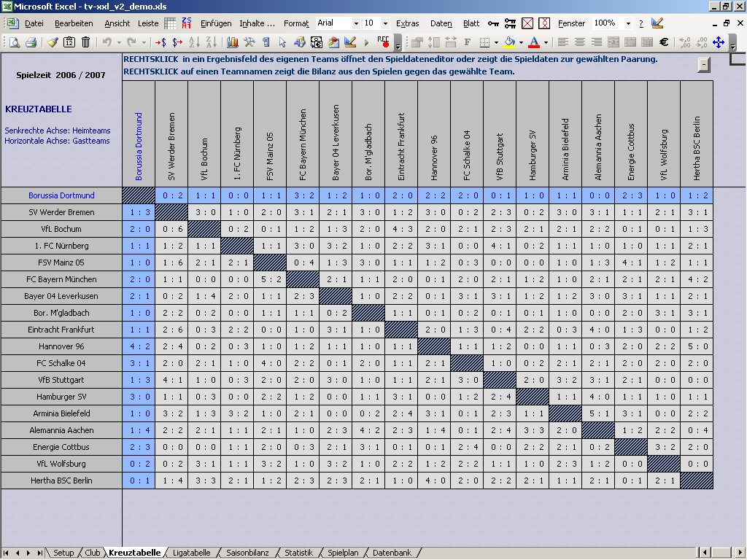Viewport: 747px width, 560px height.
Task: Click the currency euro conversion icon
Action: pyautogui.click(x=317, y=42)
